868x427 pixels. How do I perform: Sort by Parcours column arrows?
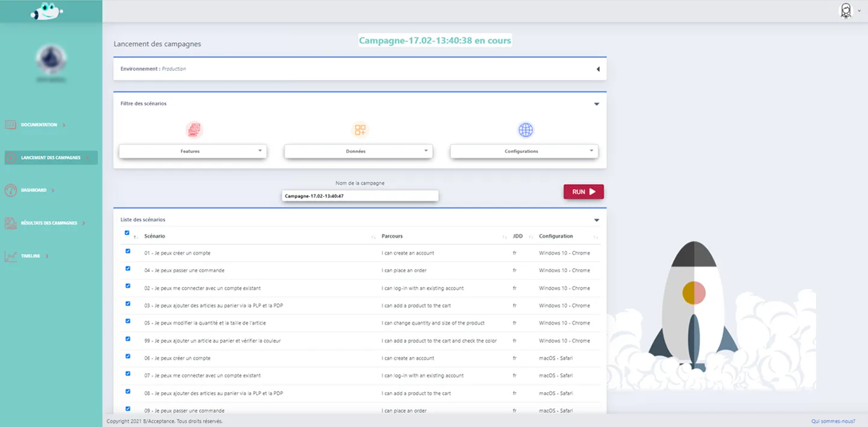505,237
